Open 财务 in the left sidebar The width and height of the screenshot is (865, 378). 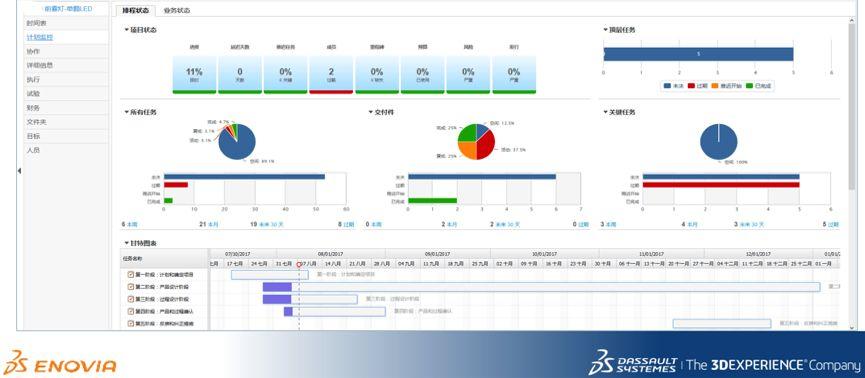pos(33,108)
